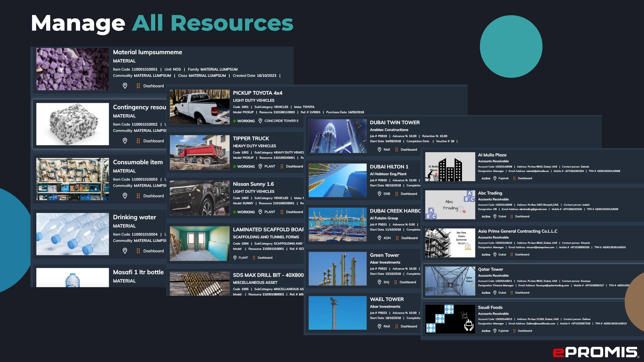
Task: Click the large teal circle graphic
Action: point(511,47)
